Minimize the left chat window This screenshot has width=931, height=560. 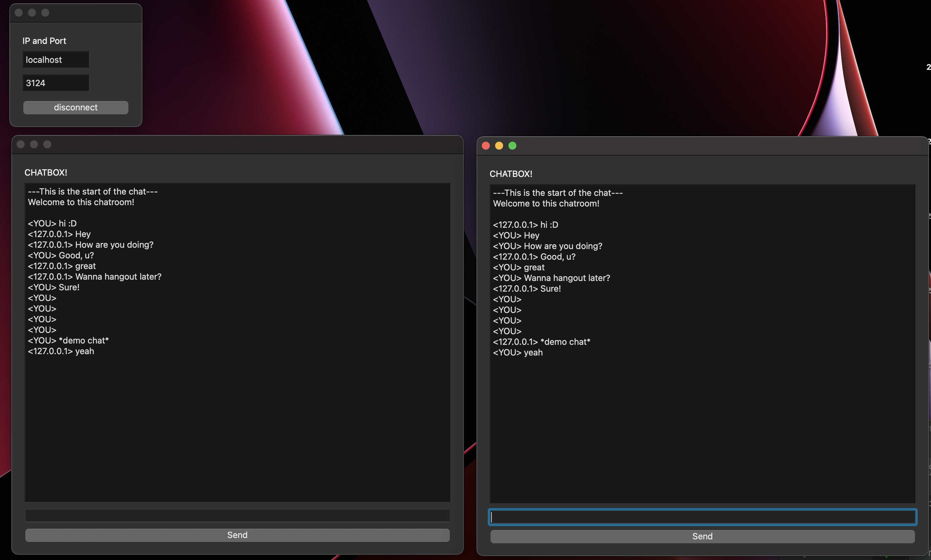click(x=34, y=145)
